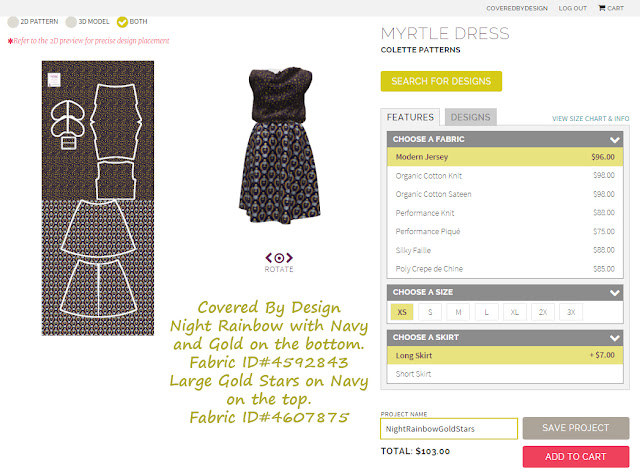Select Organic Cotton Knit fabric
The image size is (640, 469).
(x=505, y=176)
